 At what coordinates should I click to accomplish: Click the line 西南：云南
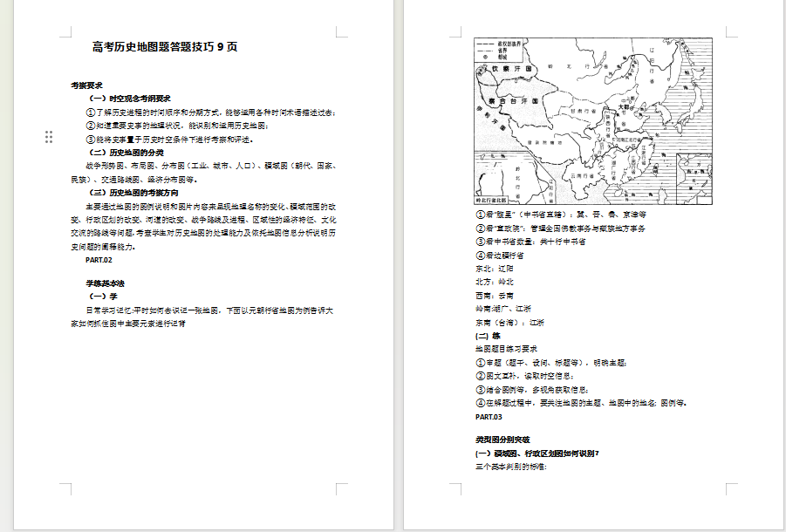point(495,296)
